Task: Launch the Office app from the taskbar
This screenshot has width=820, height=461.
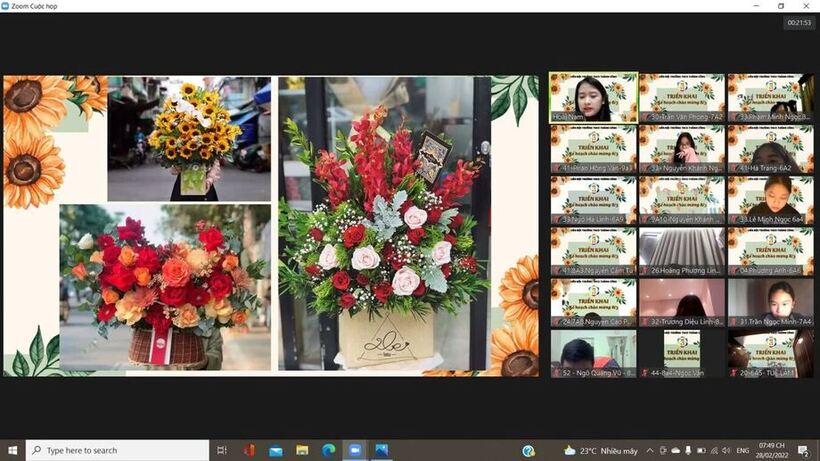Action: [x=248, y=450]
